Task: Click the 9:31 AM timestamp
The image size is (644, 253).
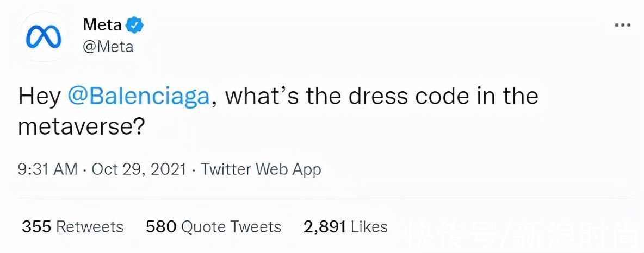Action: click(47, 169)
